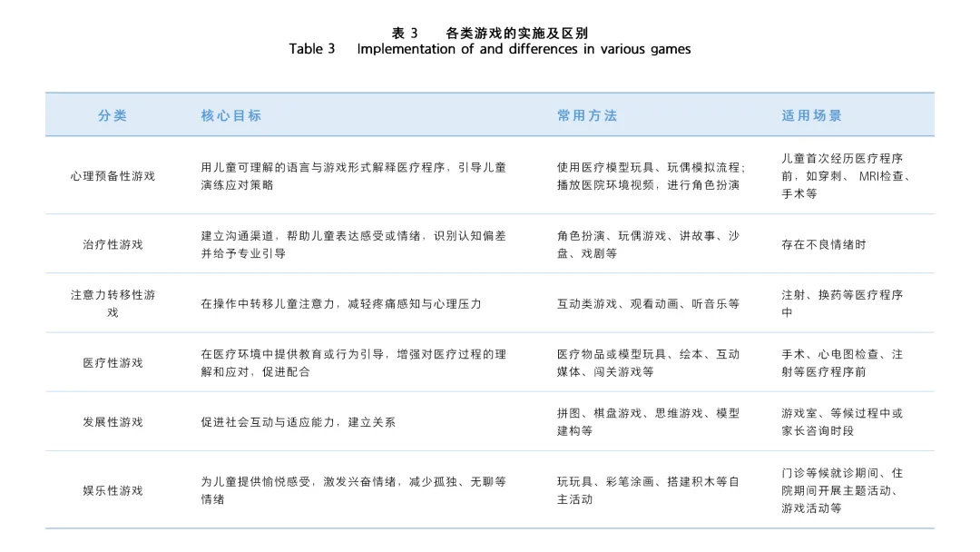This screenshot has height=552, width=980.
Task: Click the text beginning 为儿童提供愉悦感受
Action: click(x=353, y=491)
